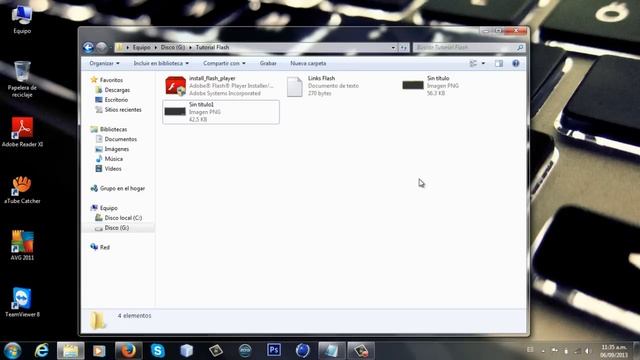640x360 pixels.
Task: Change the view using the views icon
Action: point(473,63)
